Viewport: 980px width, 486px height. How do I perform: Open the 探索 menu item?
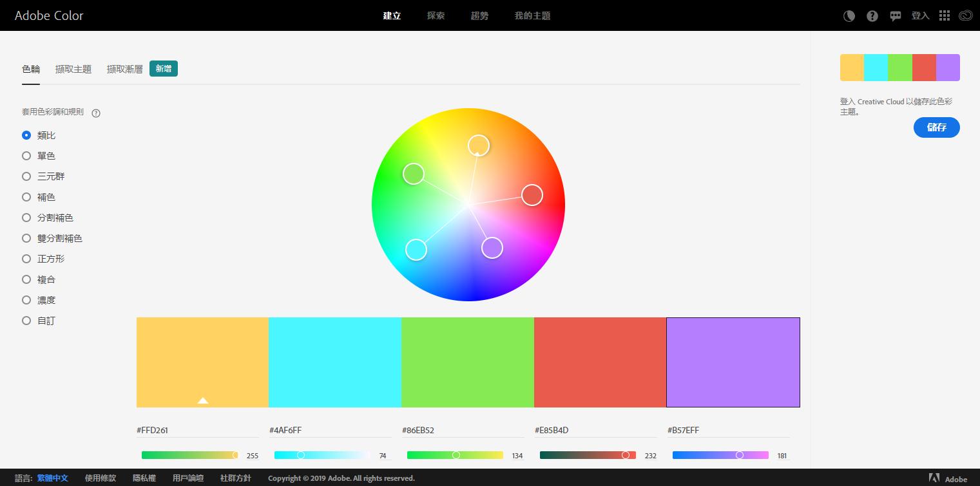pos(436,15)
